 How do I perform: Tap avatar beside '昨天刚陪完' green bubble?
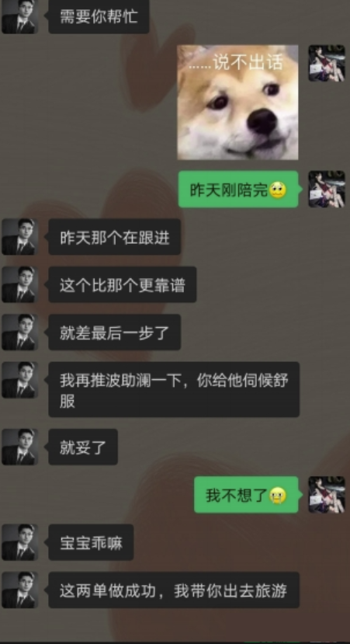point(327,189)
